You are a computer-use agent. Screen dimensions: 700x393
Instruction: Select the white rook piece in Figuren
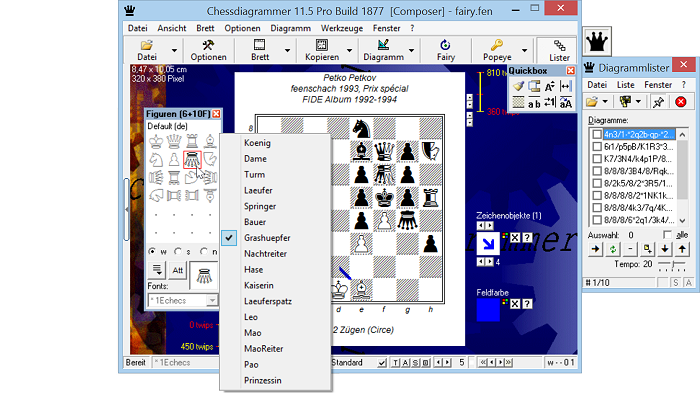[192, 142]
